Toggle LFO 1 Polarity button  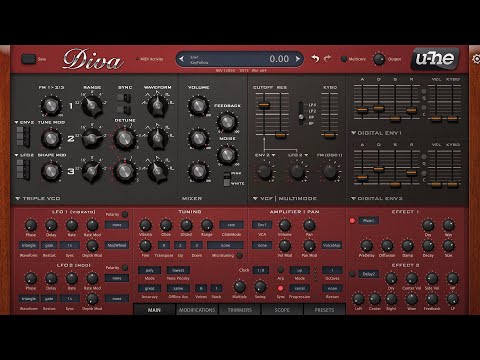(x=125, y=214)
